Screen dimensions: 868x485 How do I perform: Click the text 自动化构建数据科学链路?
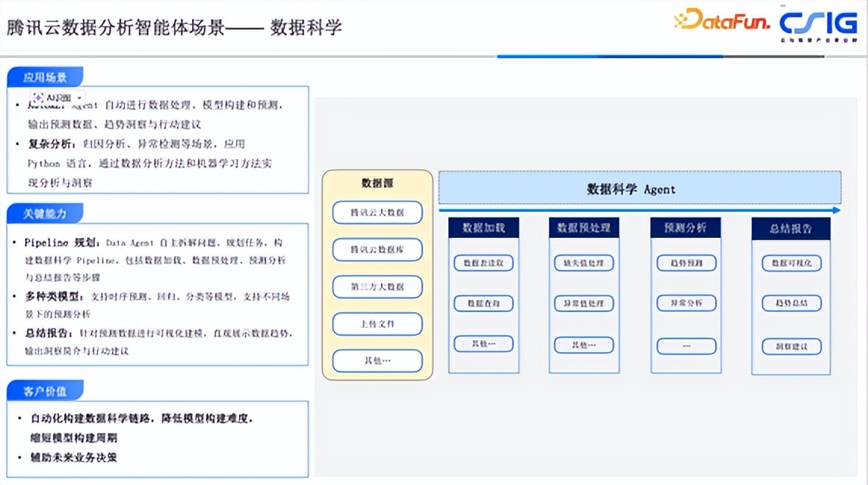click(x=92, y=418)
